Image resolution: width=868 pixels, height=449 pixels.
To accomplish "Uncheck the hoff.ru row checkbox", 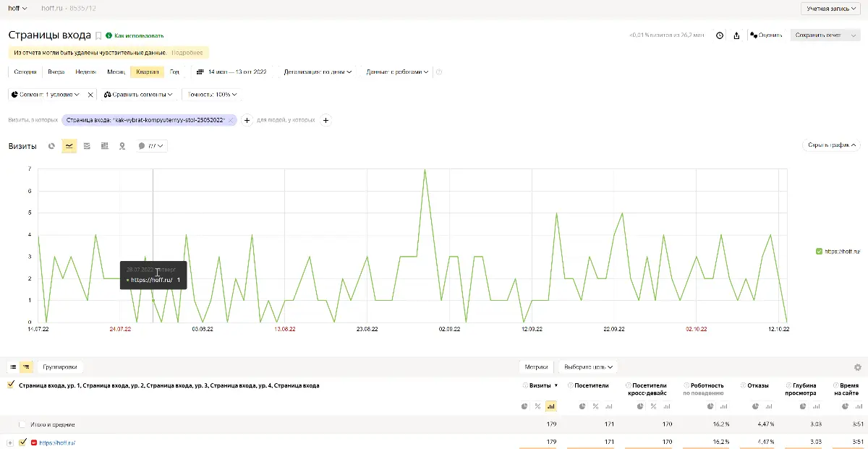I will pyautogui.click(x=22, y=442).
